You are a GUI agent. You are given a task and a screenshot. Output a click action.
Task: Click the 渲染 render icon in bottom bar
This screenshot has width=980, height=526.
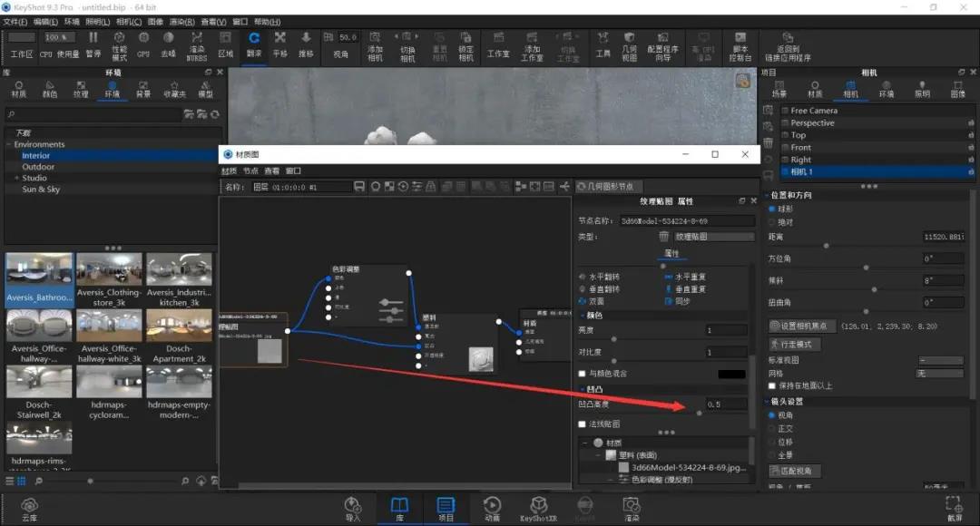click(x=632, y=505)
